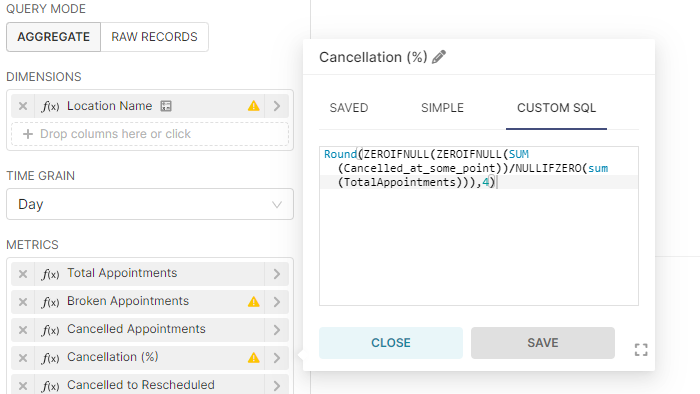Expand the SQL editor with fullscreen icon
Viewport: 700px width, 394px height.
click(x=641, y=350)
